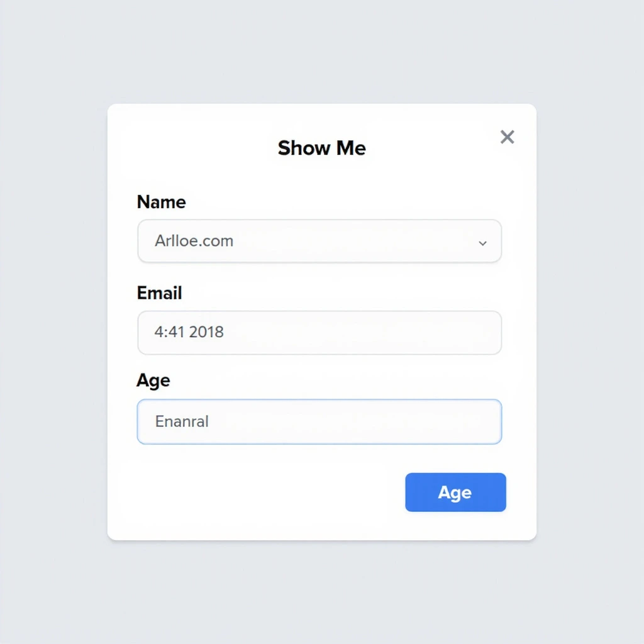Viewport: 644px width, 644px height.
Task: Close the Show Me dialog
Action: click(x=507, y=137)
